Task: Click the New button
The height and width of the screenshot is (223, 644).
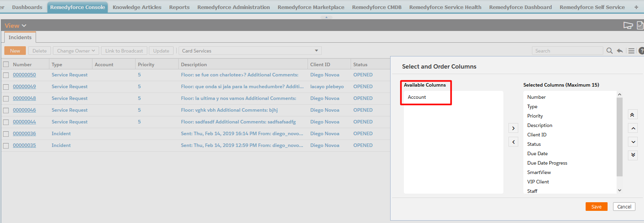Action: click(x=15, y=51)
